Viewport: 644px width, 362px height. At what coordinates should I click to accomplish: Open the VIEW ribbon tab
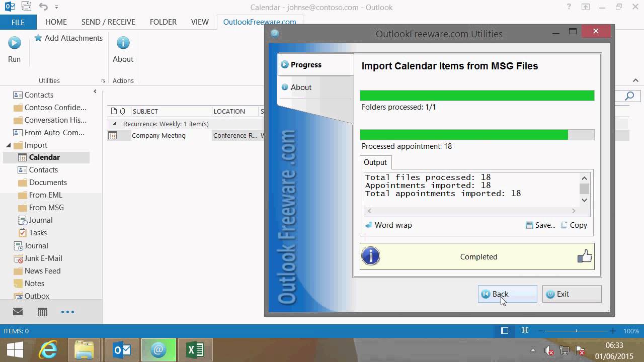[x=200, y=22]
